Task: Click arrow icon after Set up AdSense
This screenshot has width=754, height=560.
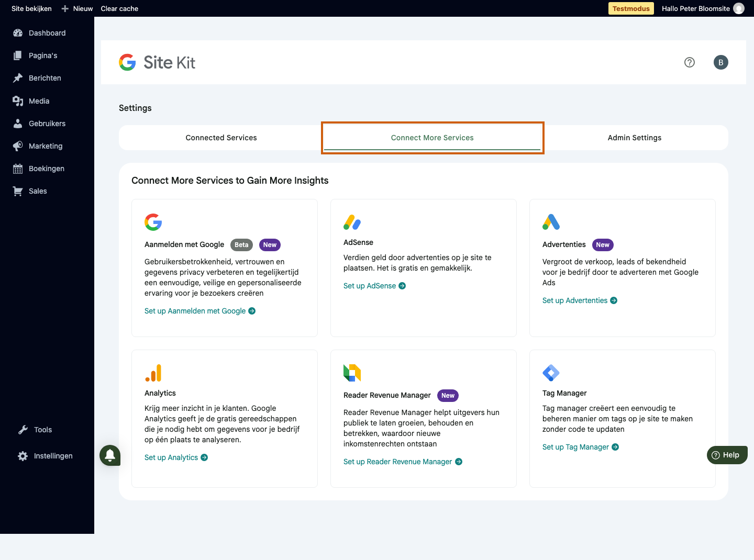Action: pos(402,286)
